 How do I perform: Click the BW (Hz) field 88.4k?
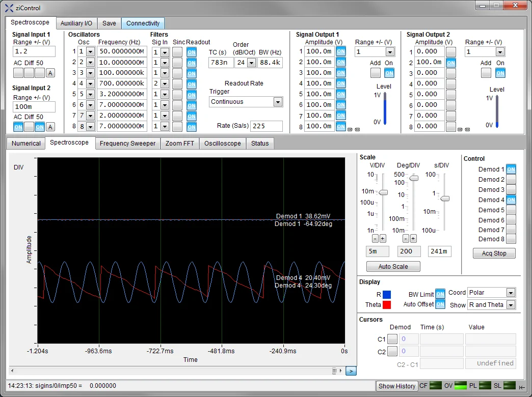[x=270, y=63]
